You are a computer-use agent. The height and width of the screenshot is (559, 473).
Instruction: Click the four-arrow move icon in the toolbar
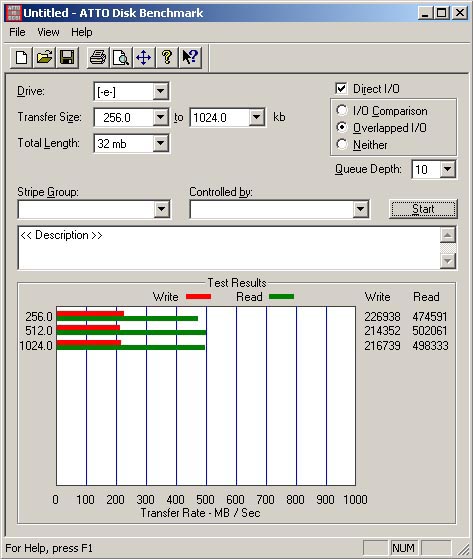tap(144, 57)
